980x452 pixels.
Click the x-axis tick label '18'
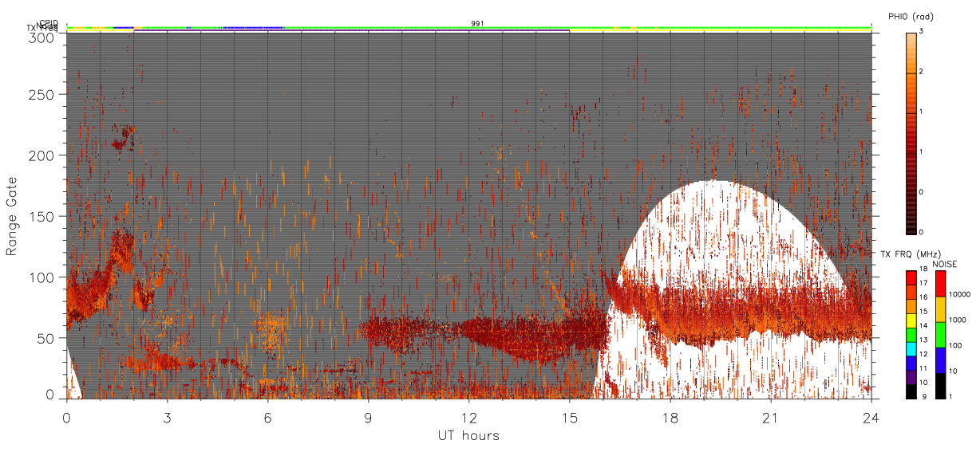point(670,418)
